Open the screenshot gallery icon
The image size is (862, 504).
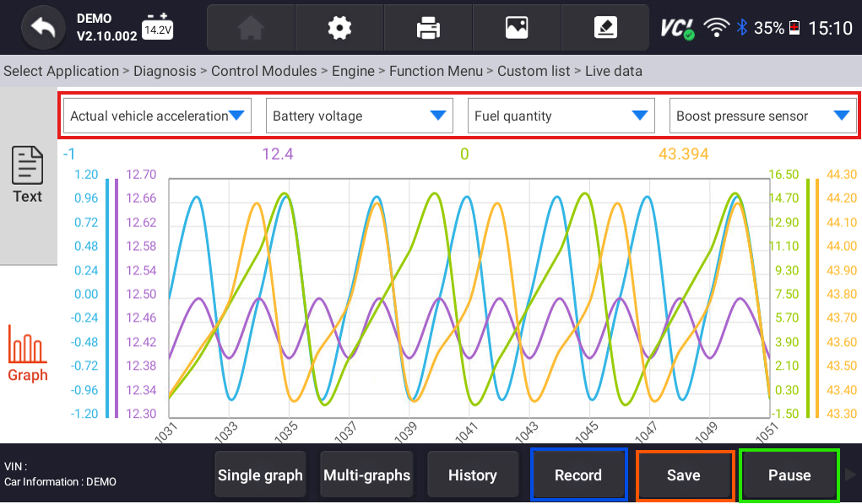tap(516, 27)
